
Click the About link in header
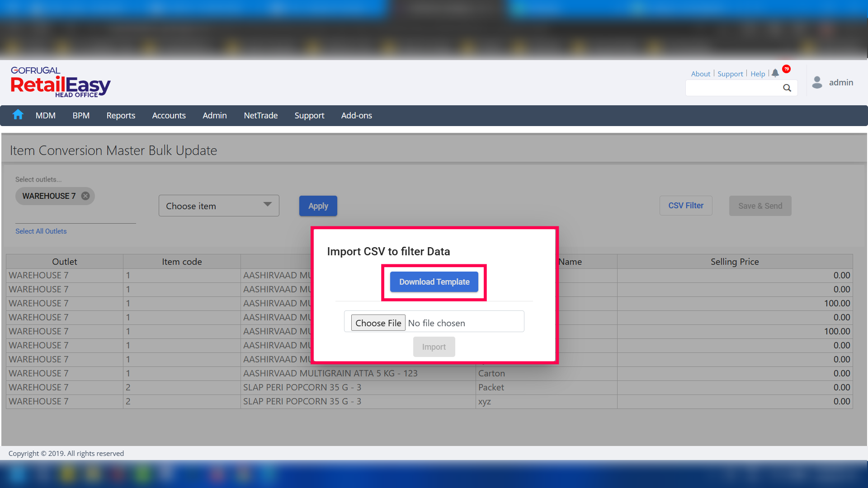(x=700, y=74)
